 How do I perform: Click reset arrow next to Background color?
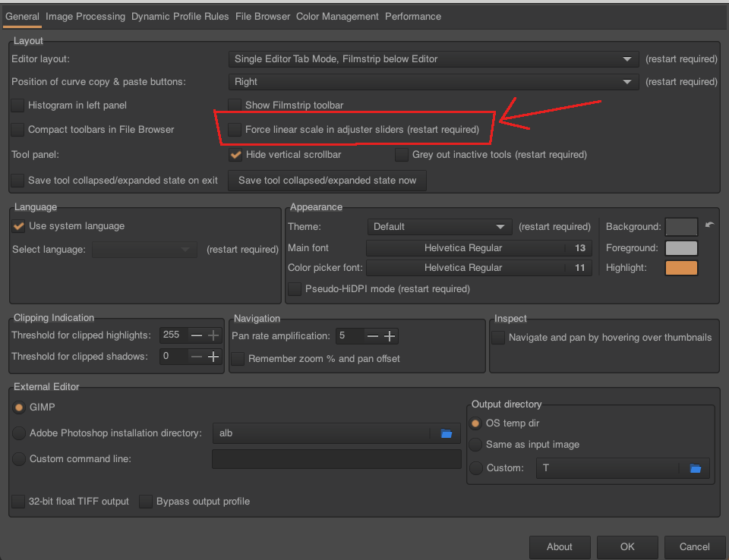pos(710,225)
